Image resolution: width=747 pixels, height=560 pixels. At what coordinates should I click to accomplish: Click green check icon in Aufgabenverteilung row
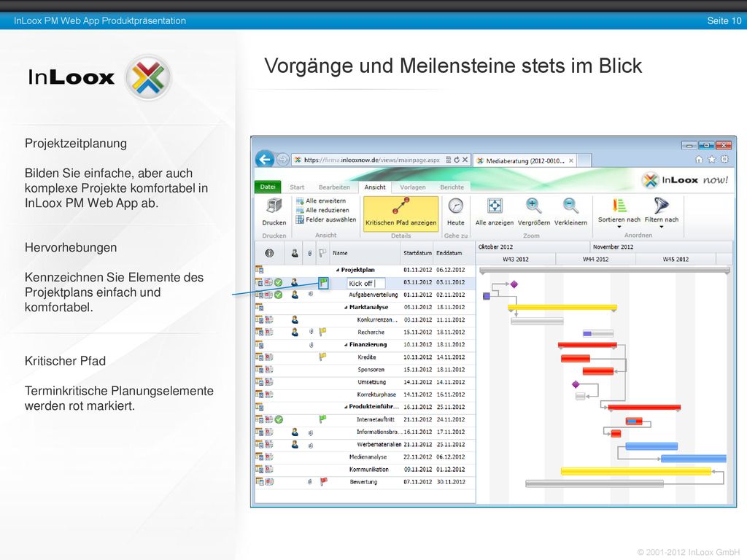click(x=278, y=295)
